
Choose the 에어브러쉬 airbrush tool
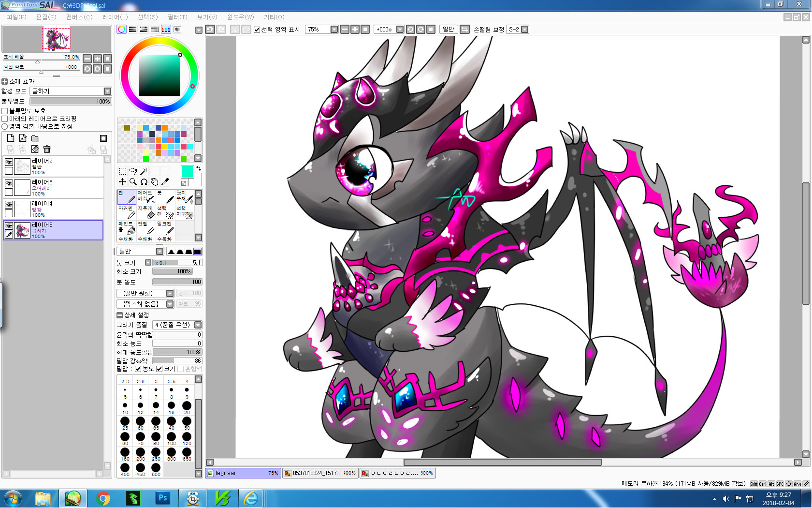146,197
